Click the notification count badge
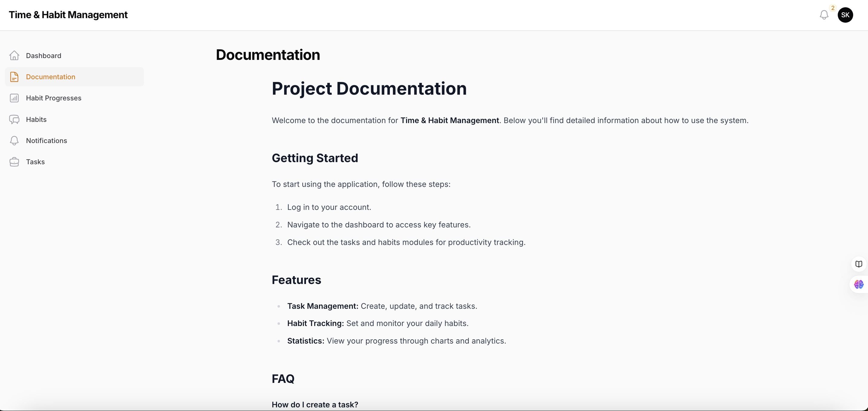 tap(833, 8)
